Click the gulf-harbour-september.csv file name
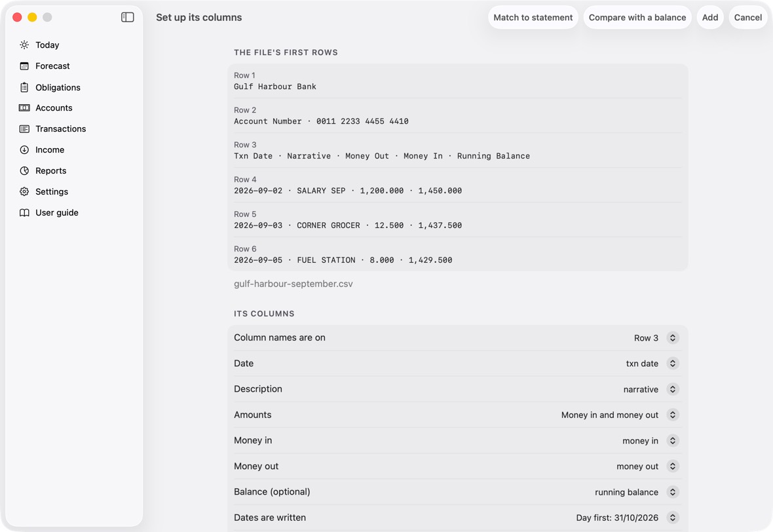The width and height of the screenshot is (773, 532). (293, 284)
